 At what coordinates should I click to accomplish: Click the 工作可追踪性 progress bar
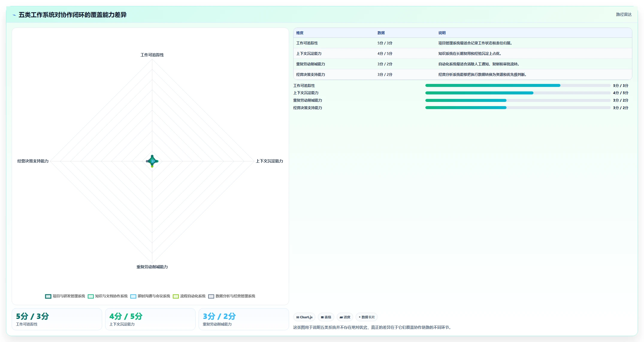click(x=518, y=85)
